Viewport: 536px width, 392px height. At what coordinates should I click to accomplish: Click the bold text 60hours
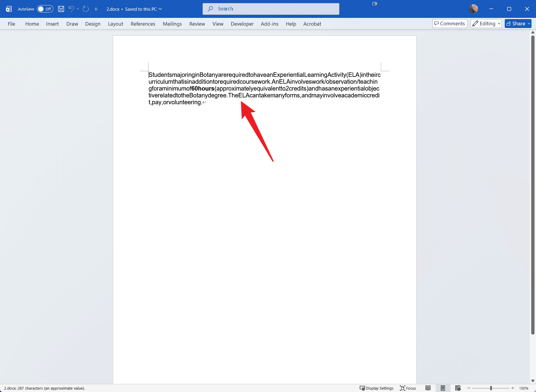click(203, 88)
